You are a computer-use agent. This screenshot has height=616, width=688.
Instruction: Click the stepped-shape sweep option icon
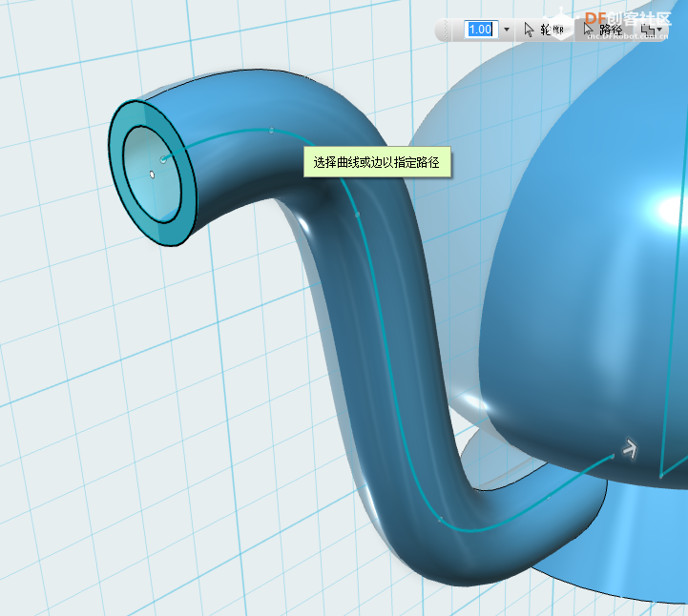point(649,30)
